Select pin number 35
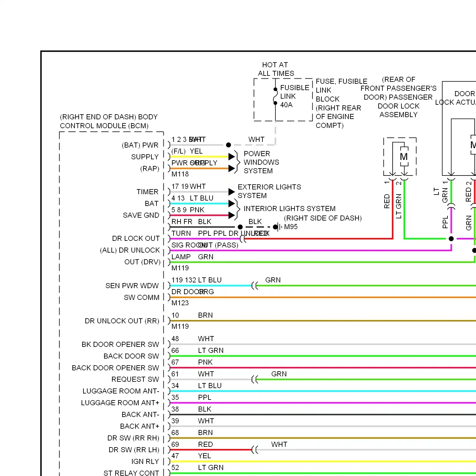The height and width of the screenshot is (476, 476). click(x=175, y=397)
